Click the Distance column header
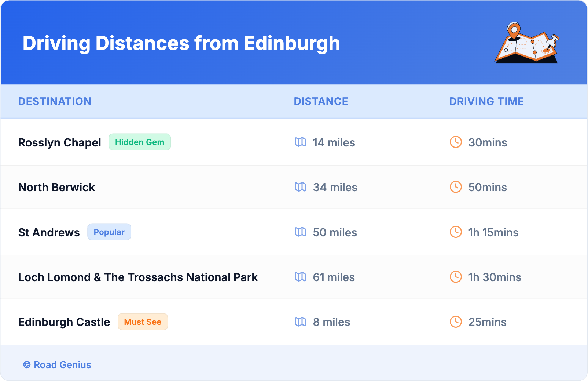This screenshot has width=588, height=381. 321,101
